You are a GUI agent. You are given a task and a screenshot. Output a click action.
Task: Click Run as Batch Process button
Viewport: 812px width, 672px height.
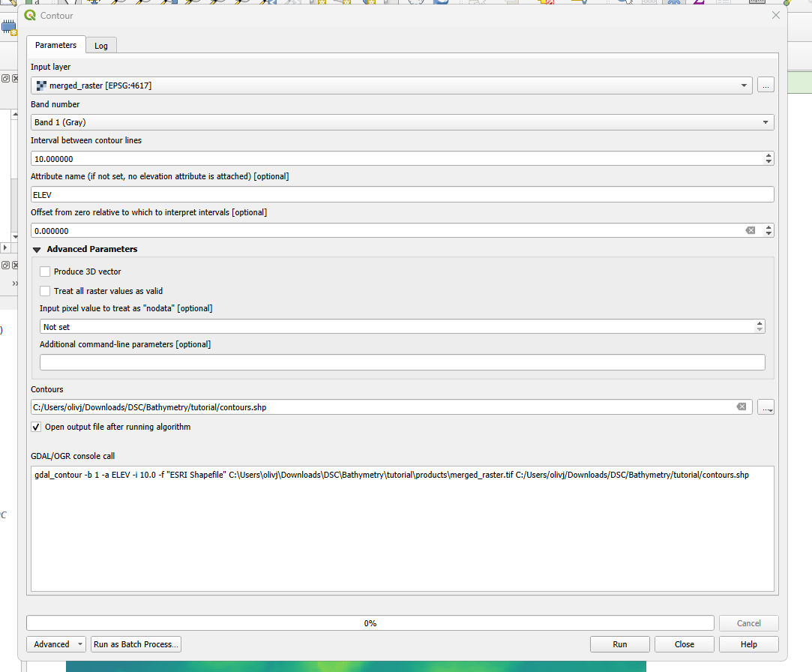pos(136,644)
